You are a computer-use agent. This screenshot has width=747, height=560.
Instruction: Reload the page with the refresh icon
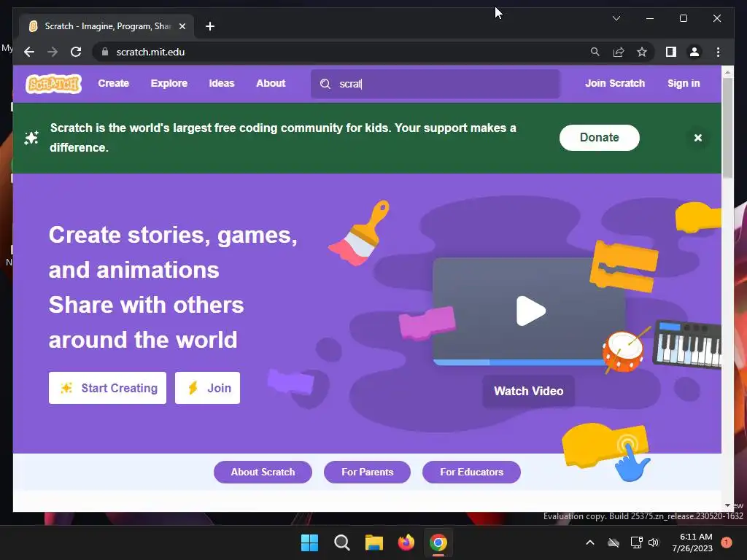pos(76,52)
